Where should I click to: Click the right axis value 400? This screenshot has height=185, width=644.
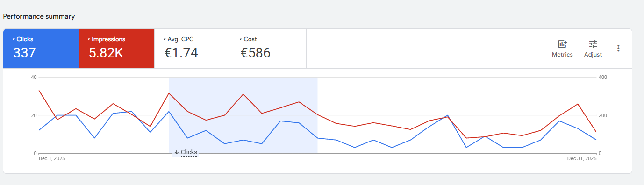(602, 77)
